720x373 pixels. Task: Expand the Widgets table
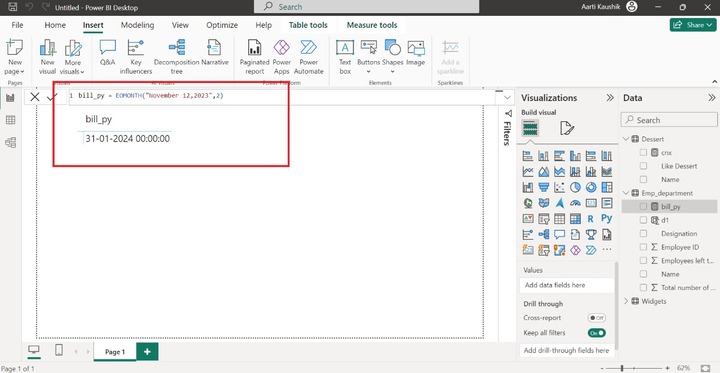point(626,301)
